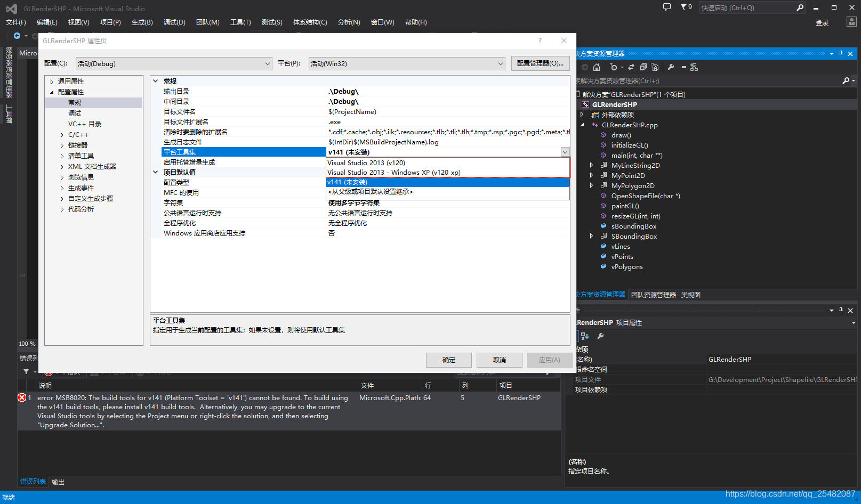Expand the 链接器 property node
Image resolution: width=861 pixels, height=504 pixels.
[x=62, y=145]
